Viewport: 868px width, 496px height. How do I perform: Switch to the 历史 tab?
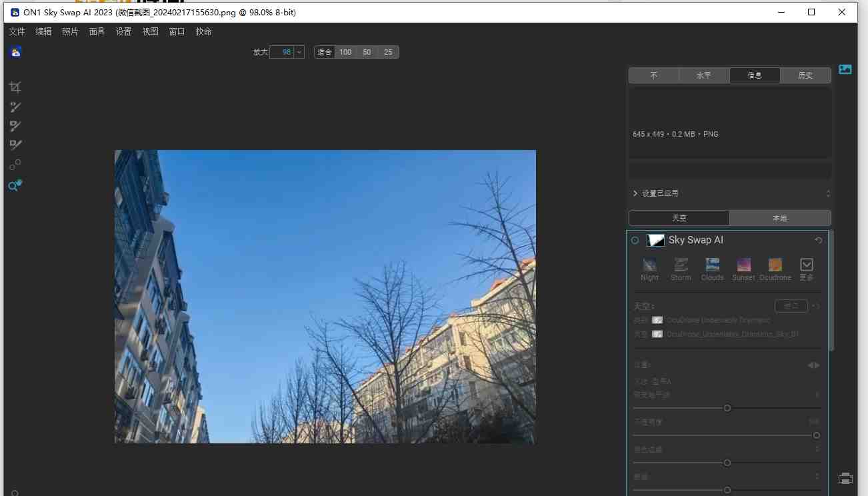click(805, 75)
